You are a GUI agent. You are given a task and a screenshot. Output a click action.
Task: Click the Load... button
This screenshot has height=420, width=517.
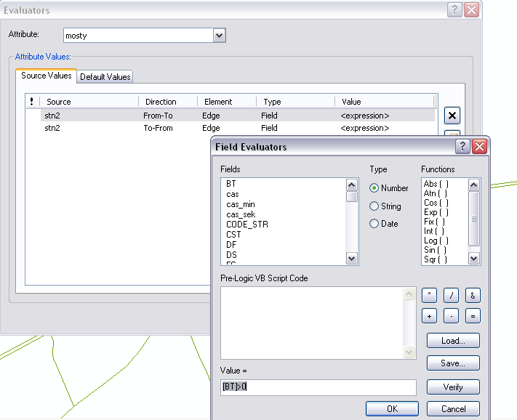click(x=453, y=341)
